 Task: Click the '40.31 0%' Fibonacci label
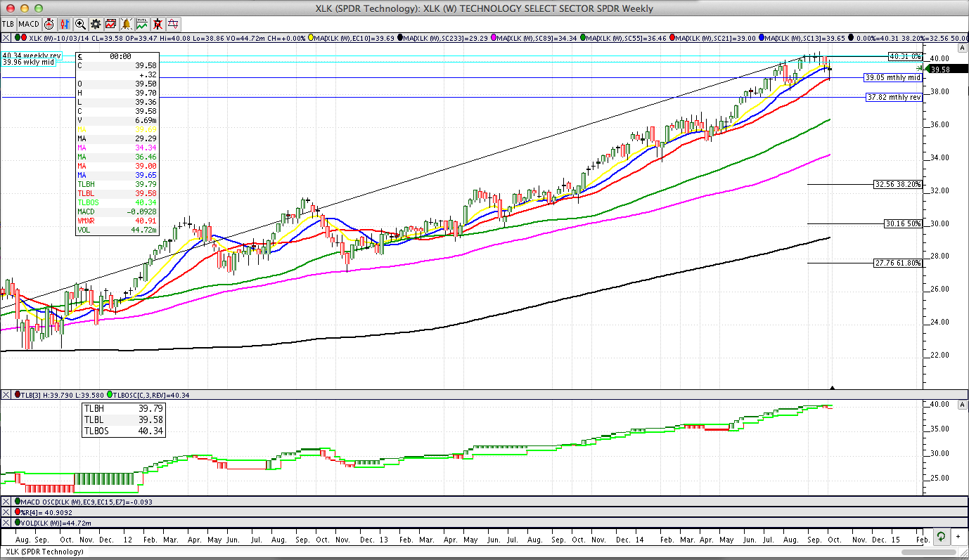(905, 56)
